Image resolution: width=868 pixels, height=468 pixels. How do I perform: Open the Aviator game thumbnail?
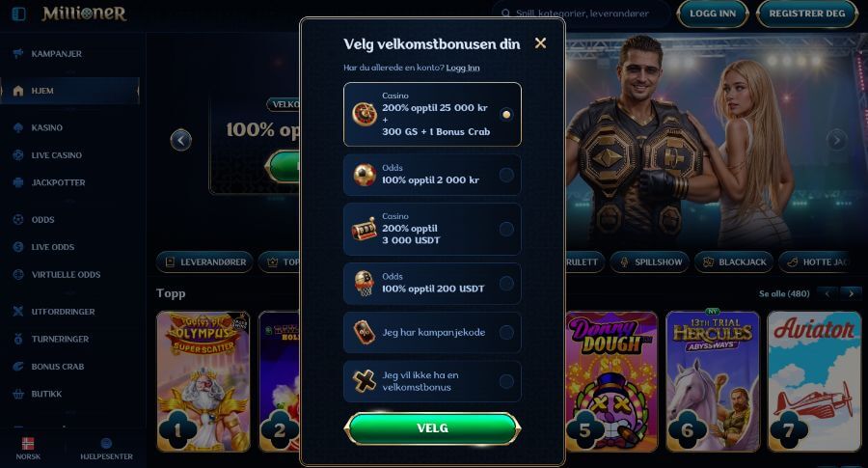tap(814, 381)
